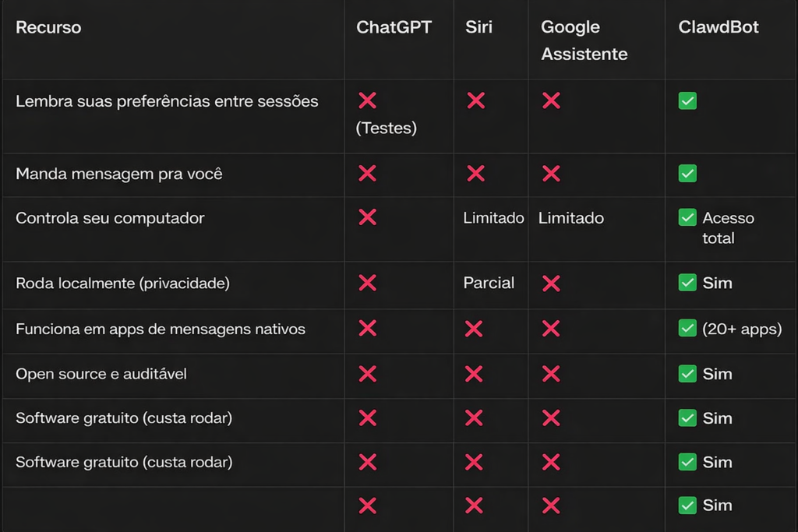The width and height of the screenshot is (798, 532).
Task: Select the ChatGPT column header
Action: pyautogui.click(x=394, y=27)
